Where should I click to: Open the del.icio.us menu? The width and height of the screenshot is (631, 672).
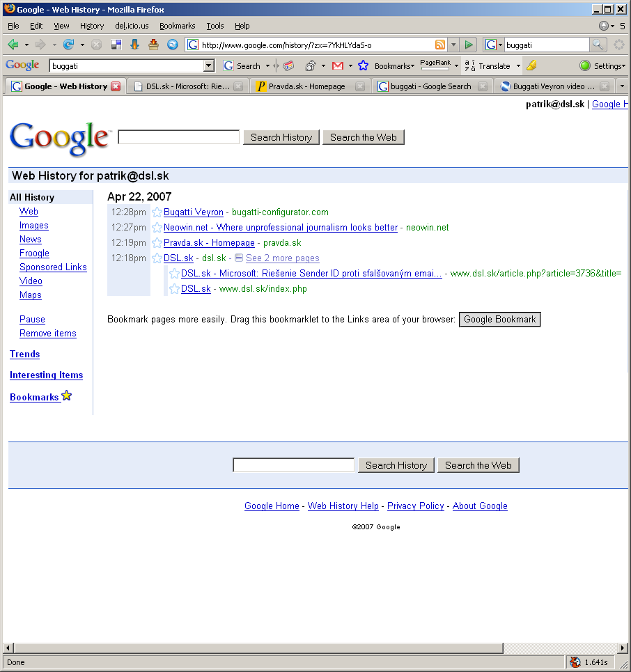click(x=132, y=26)
